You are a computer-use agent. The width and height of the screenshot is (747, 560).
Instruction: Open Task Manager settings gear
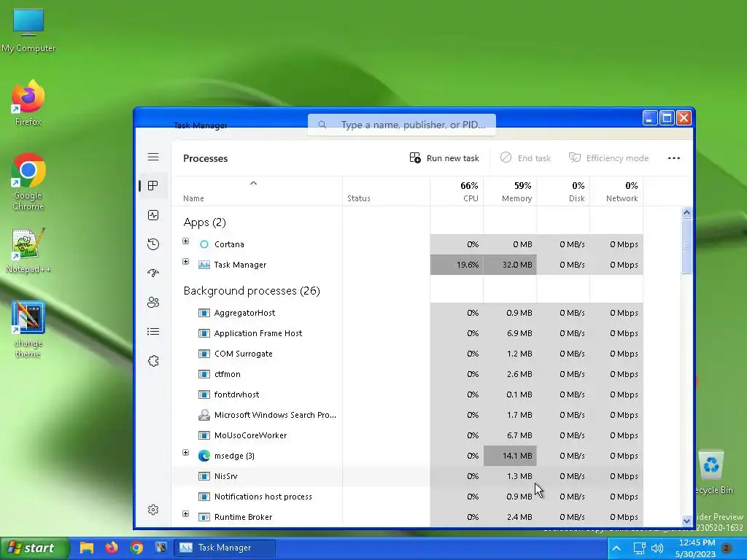click(153, 510)
